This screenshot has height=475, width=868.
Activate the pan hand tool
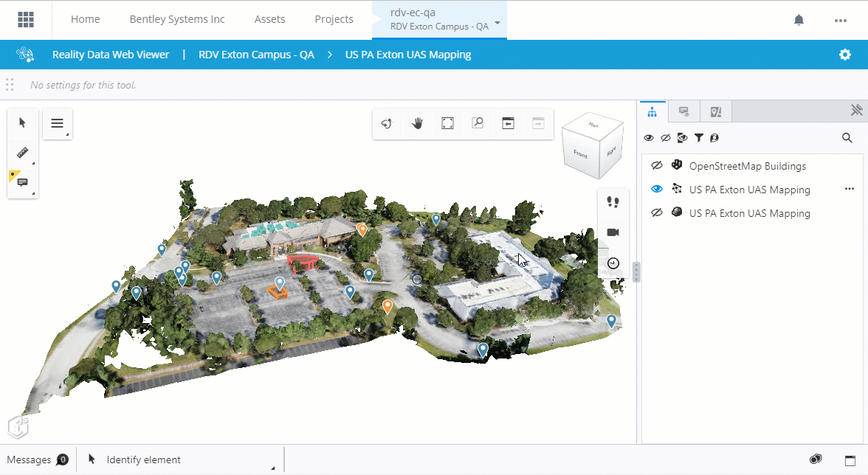(418, 123)
